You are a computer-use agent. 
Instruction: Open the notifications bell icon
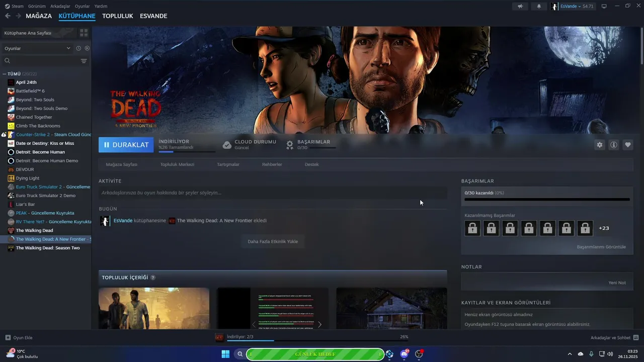coord(539,6)
